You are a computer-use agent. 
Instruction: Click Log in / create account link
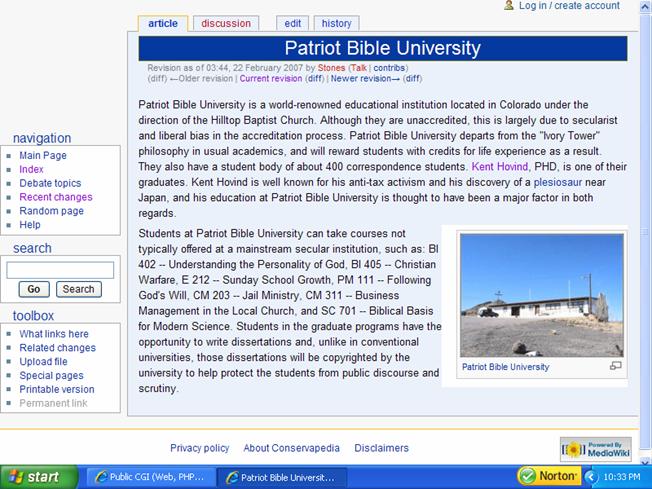pyautogui.click(x=569, y=5)
